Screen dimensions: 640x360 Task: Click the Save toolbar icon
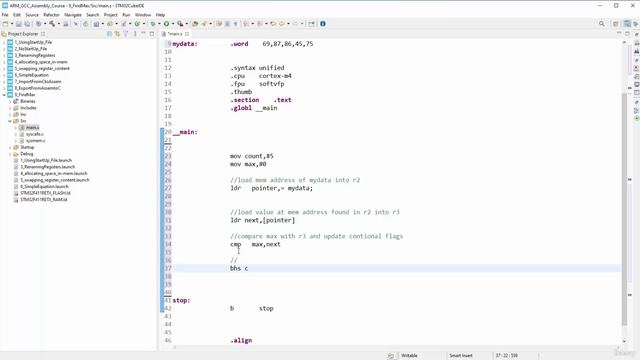point(19,24)
